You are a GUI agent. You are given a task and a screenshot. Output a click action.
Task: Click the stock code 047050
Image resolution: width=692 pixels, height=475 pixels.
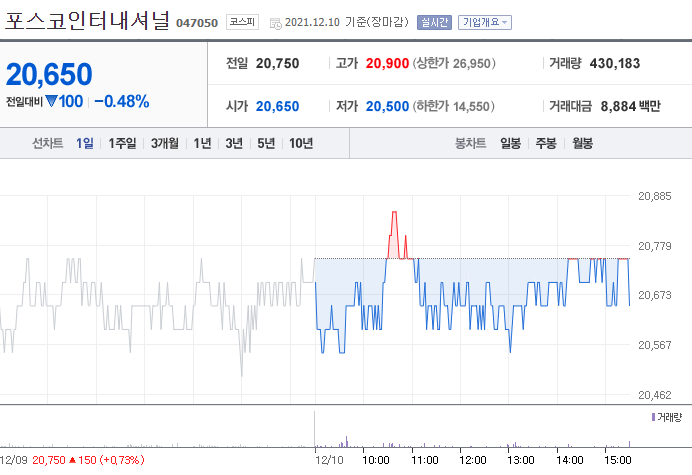point(197,23)
